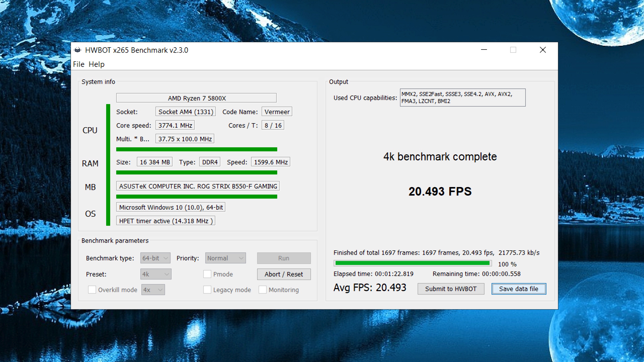This screenshot has width=644, height=362.
Task: Click the green benchmark progress bar
Action: pos(413,263)
